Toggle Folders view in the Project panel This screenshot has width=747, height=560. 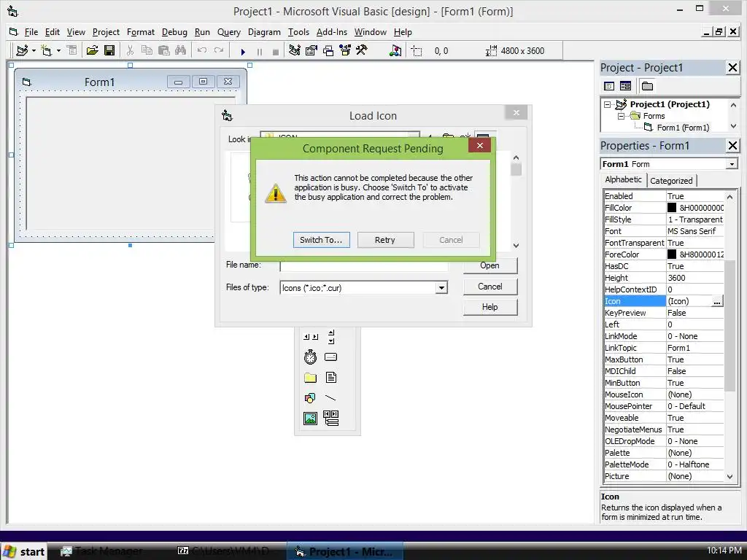coord(647,86)
